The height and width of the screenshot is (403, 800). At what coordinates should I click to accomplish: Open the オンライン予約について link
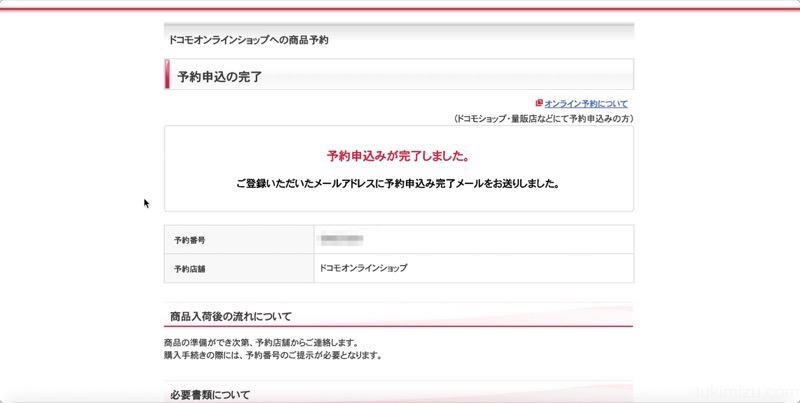pos(586,104)
